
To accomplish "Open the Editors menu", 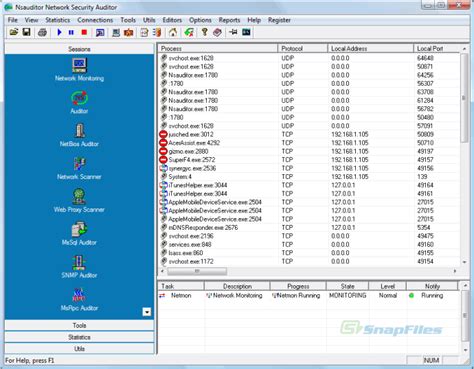I will coord(172,20).
